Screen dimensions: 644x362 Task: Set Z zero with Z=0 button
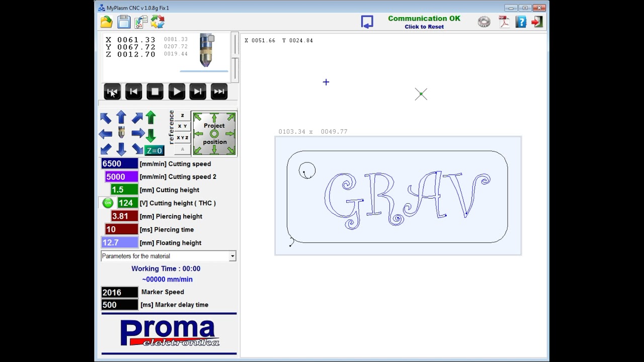click(x=154, y=150)
